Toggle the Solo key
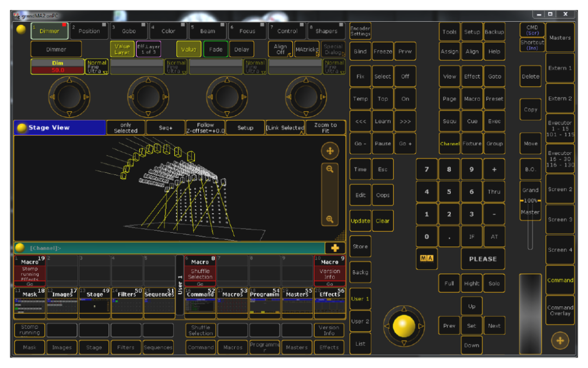This screenshot has height=368, width=588. pos(494,283)
